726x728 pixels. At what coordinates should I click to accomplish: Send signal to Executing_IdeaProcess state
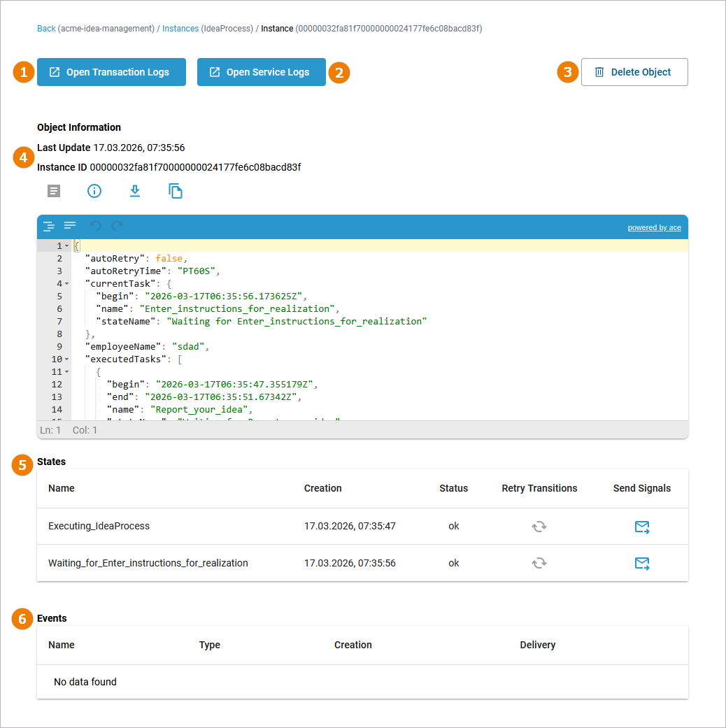coord(641,527)
